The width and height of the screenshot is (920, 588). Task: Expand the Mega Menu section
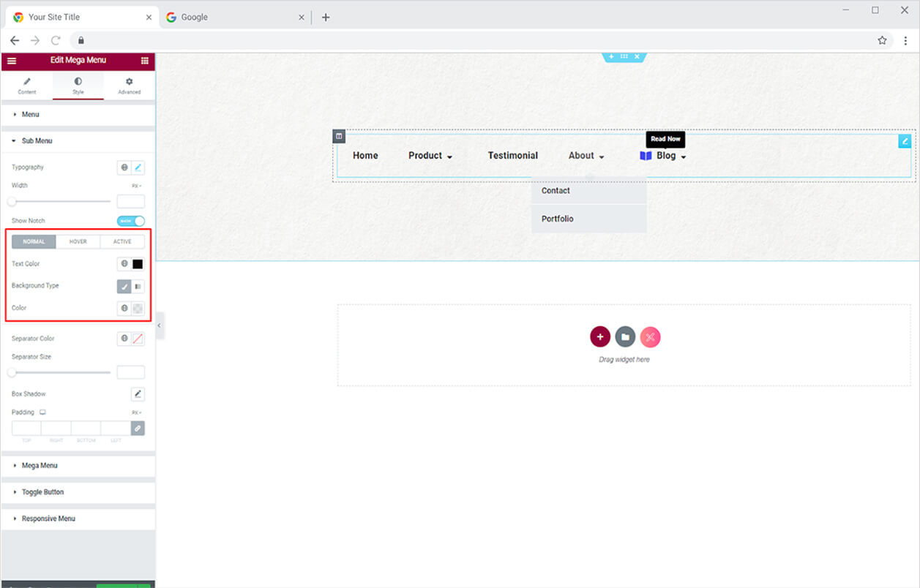pyautogui.click(x=40, y=466)
